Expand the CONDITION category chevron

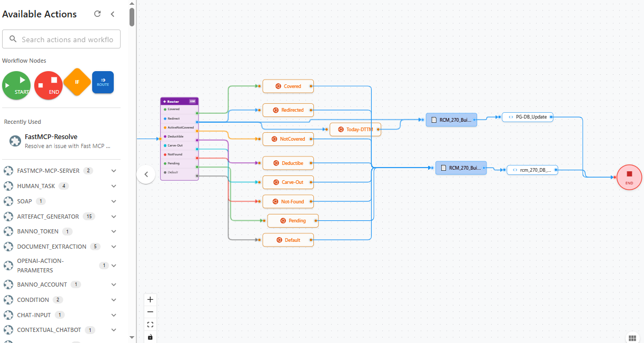[114, 300]
